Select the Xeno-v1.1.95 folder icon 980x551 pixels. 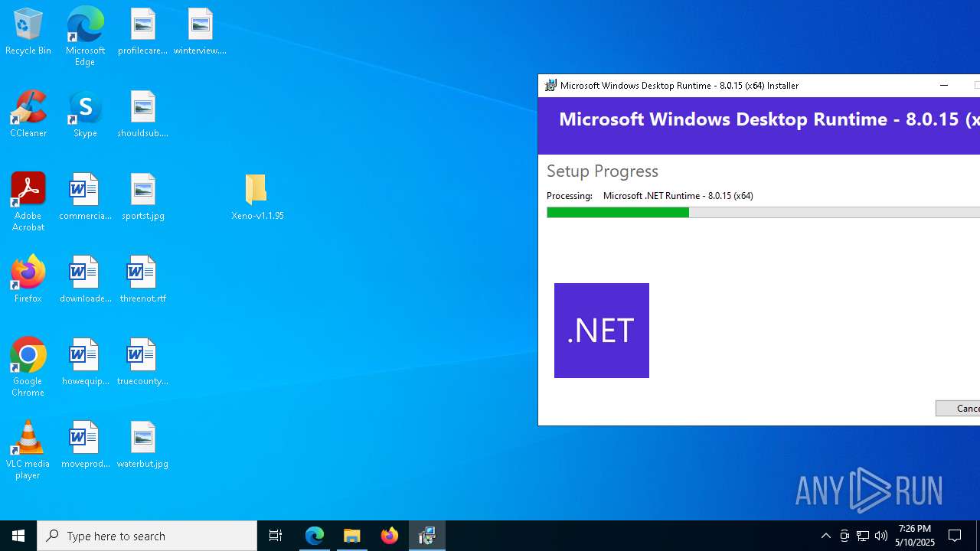(257, 197)
